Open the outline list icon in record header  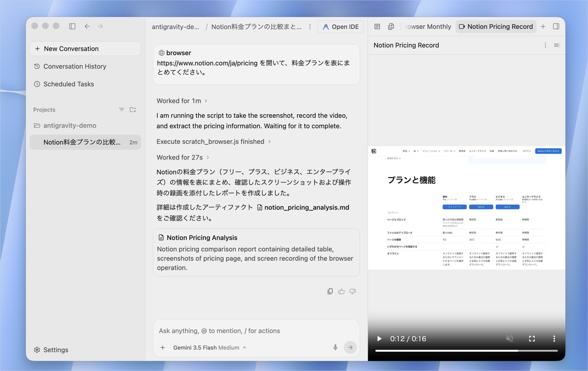click(x=557, y=45)
